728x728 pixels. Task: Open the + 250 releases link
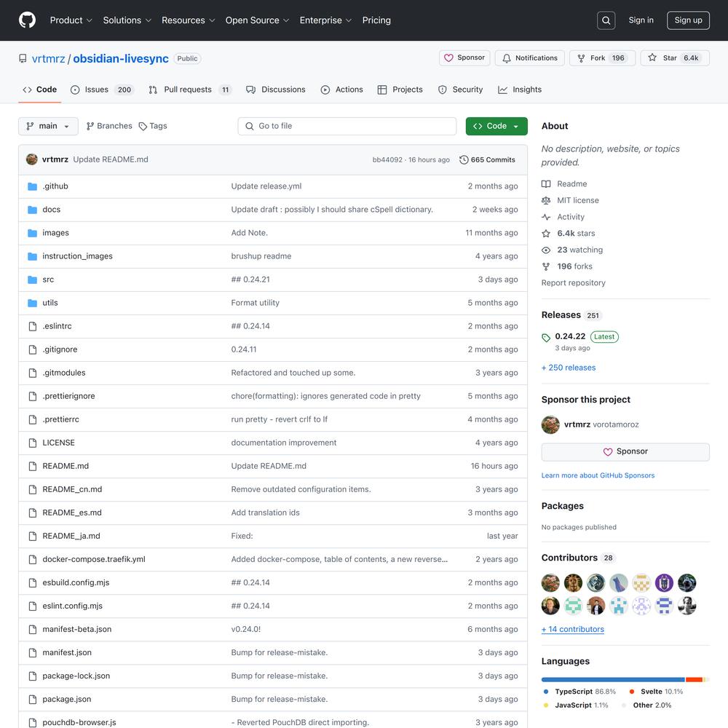point(569,368)
